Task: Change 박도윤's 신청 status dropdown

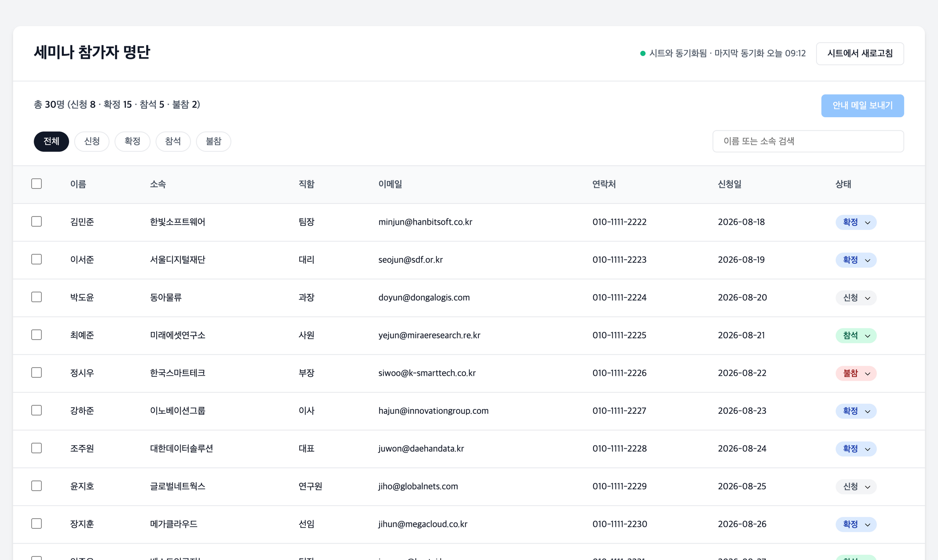Action: tap(856, 298)
